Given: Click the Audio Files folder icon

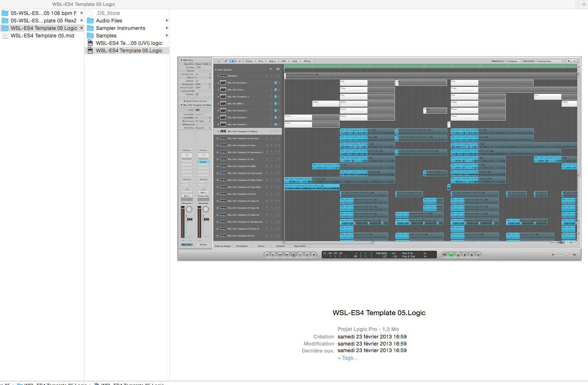Looking at the screenshot, I should (x=90, y=20).
